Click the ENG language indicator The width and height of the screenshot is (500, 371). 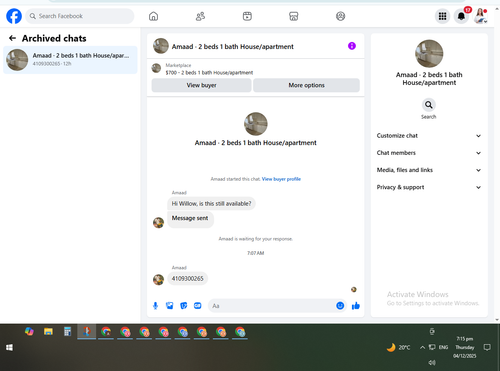point(443,347)
